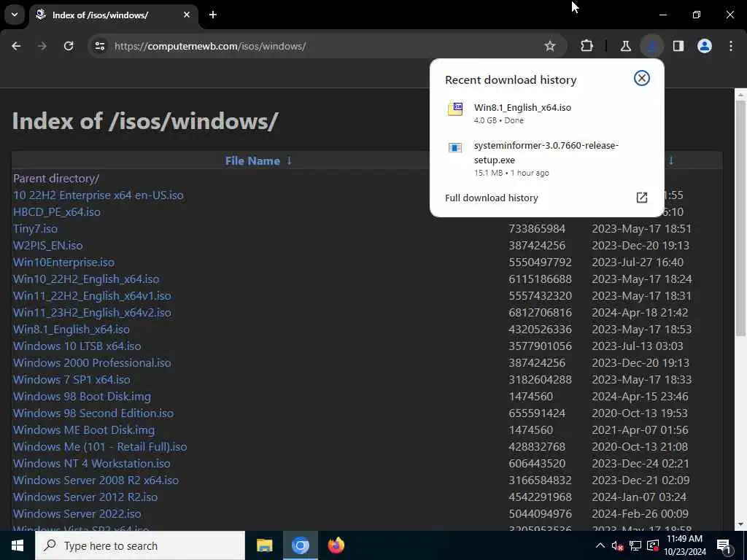Viewport: 747px width, 560px height.
Task: Bookmark this page with the star icon
Action: tap(550, 46)
